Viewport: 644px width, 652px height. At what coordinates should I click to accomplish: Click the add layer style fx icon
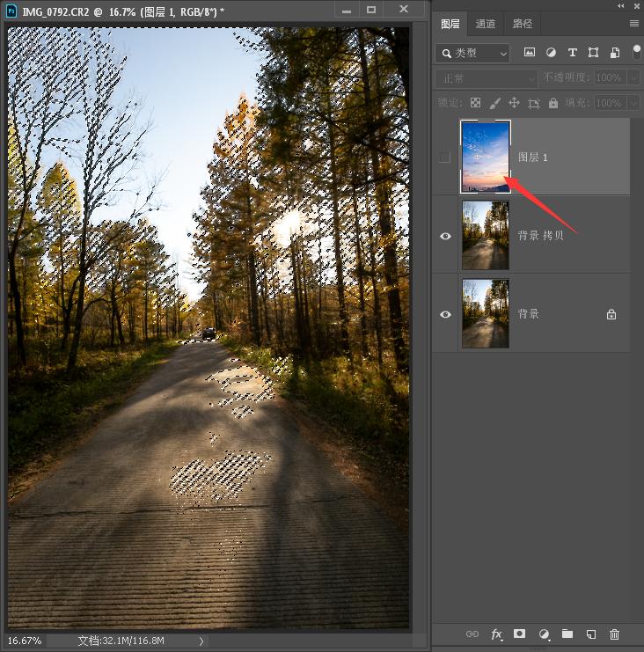(496, 634)
